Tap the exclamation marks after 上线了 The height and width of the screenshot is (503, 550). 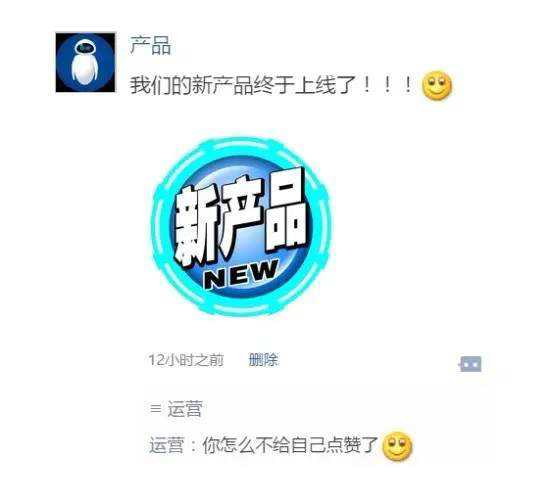[x=387, y=85]
